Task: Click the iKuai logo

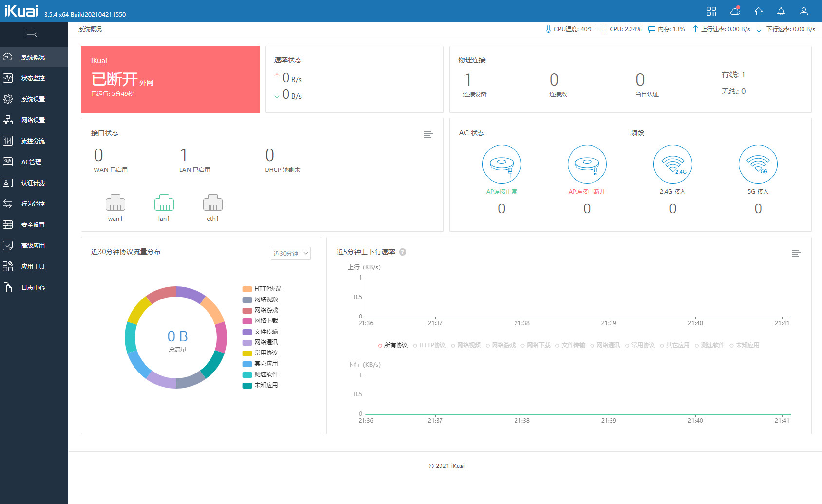Action: pos(21,11)
